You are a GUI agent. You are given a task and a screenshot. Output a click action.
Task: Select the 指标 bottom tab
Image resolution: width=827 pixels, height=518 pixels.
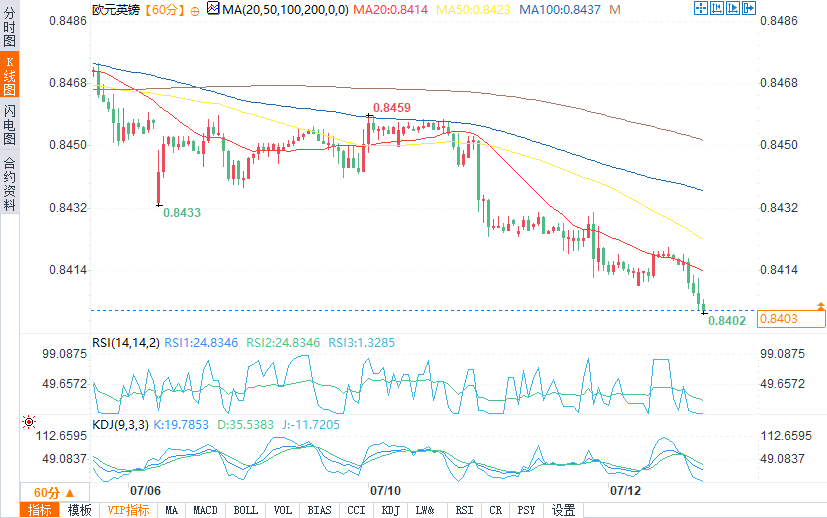click(x=40, y=511)
